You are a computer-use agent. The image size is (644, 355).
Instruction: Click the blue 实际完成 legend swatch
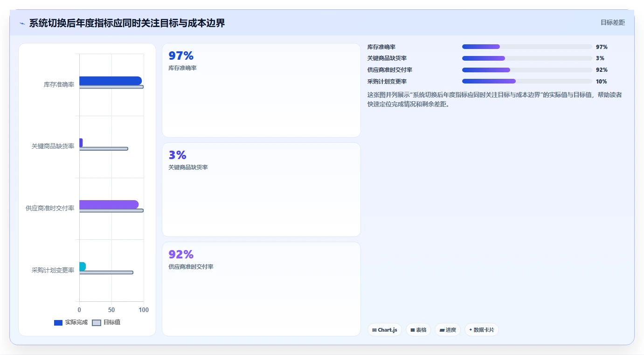click(58, 323)
